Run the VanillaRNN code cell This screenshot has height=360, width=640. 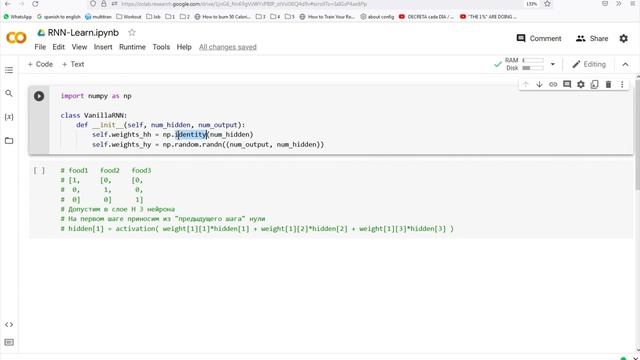pyautogui.click(x=39, y=96)
